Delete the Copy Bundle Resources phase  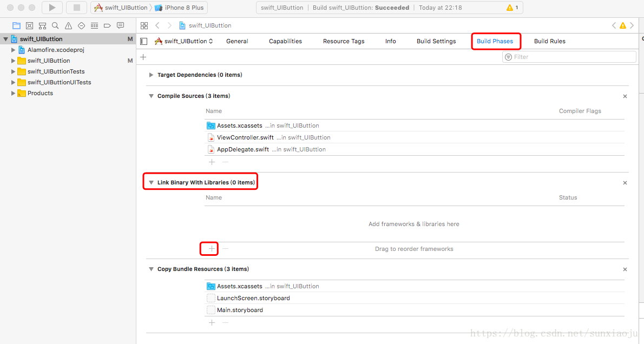click(x=625, y=270)
